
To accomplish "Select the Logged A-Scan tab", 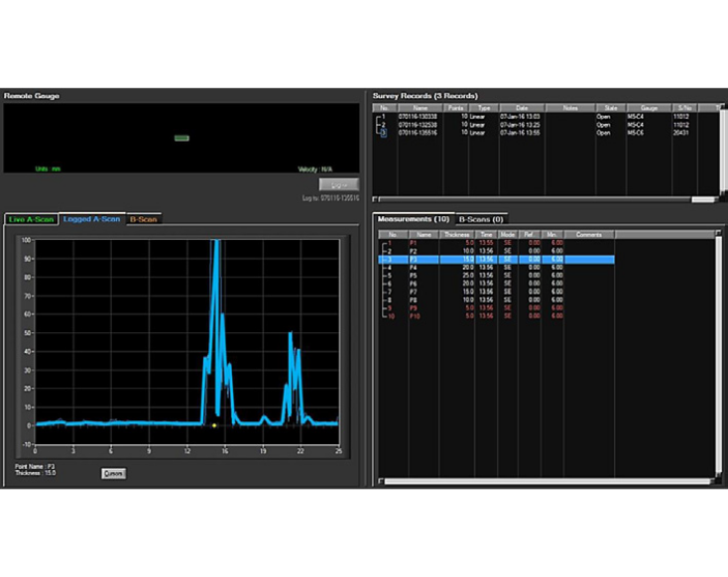I will (x=92, y=218).
